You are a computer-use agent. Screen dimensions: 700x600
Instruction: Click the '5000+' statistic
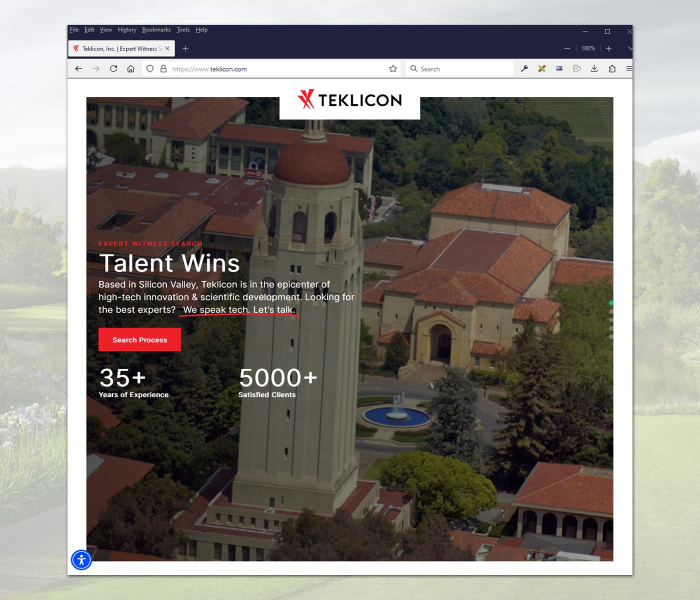click(278, 377)
